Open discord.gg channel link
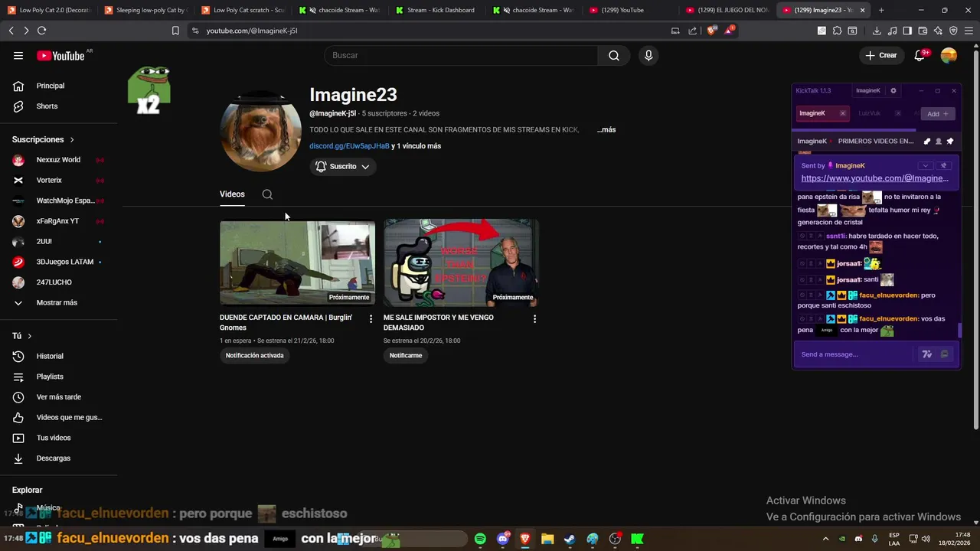This screenshot has width=980, height=551. click(349, 146)
